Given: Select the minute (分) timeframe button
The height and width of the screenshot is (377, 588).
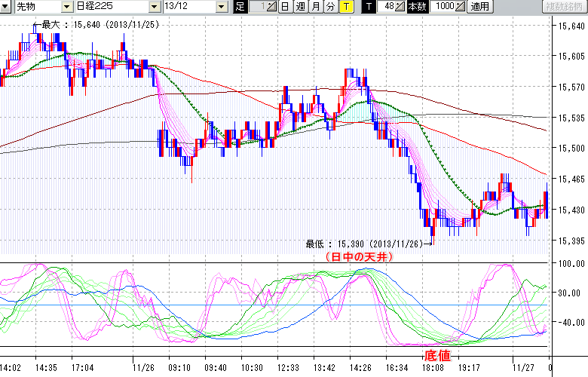Looking at the screenshot, I should pyautogui.click(x=329, y=7).
